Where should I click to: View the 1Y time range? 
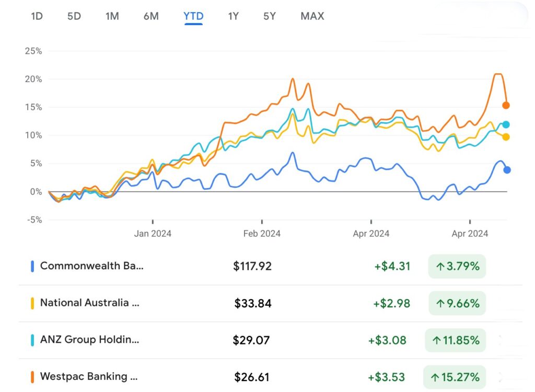pyautogui.click(x=234, y=16)
